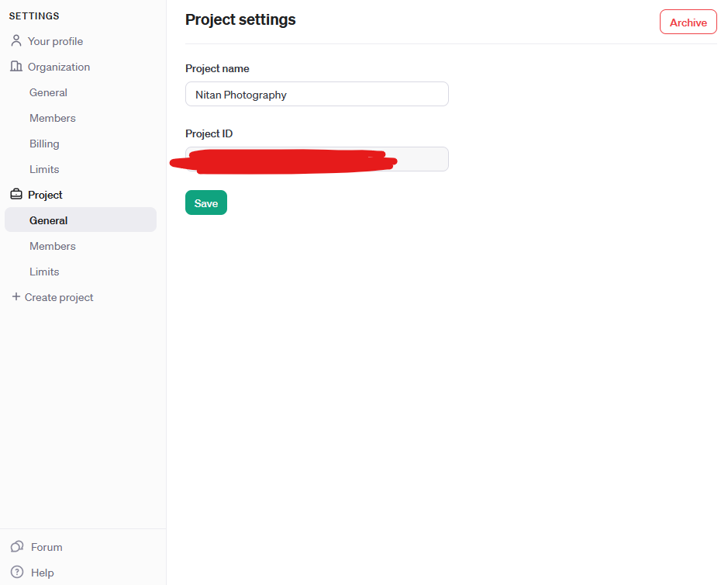Open Organization Members page
Viewport: 728px width, 585px height.
pyautogui.click(x=52, y=118)
